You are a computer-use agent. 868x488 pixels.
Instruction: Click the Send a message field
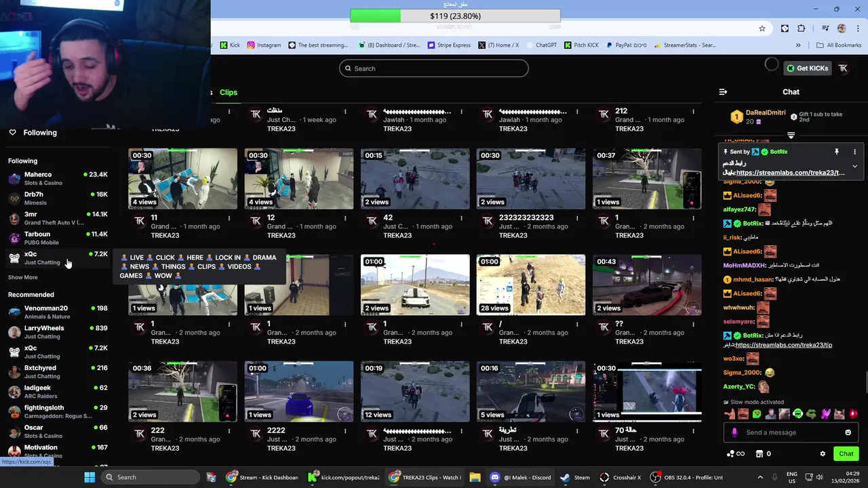coord(791,432)
